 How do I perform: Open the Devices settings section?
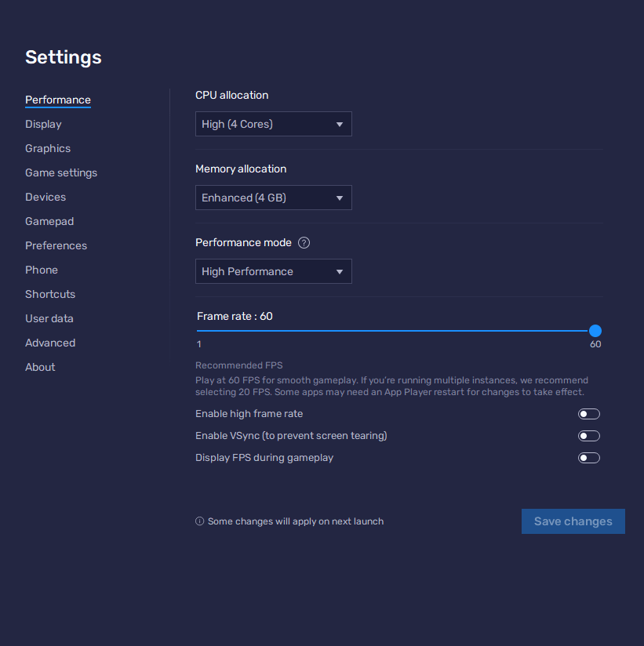tap(45, 197)
